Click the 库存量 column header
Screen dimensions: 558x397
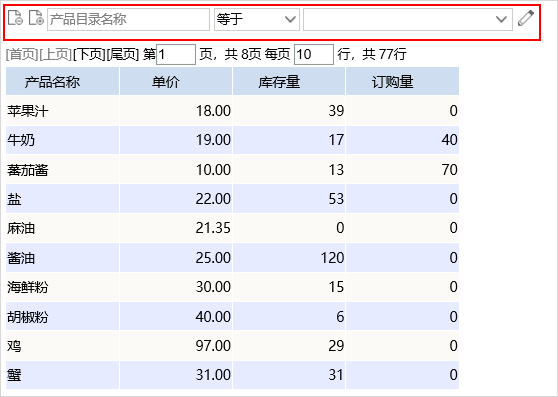coord(289,81)
